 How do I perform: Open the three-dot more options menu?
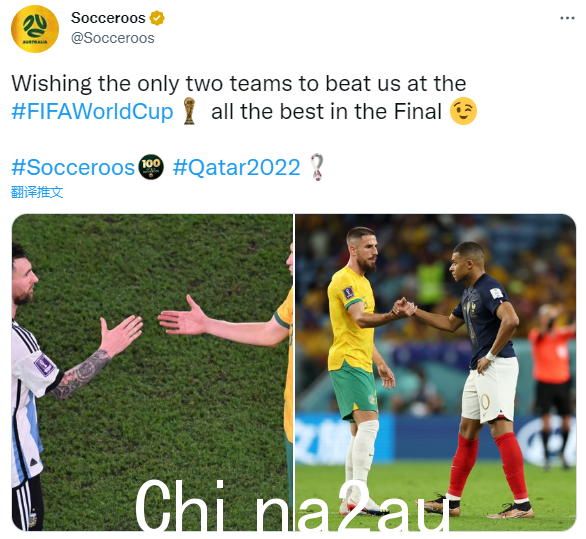tap(567, 18)
